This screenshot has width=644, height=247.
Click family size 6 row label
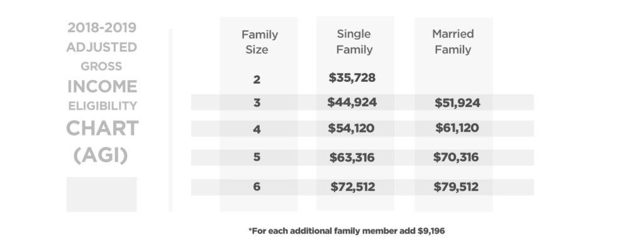click(257, 187)
